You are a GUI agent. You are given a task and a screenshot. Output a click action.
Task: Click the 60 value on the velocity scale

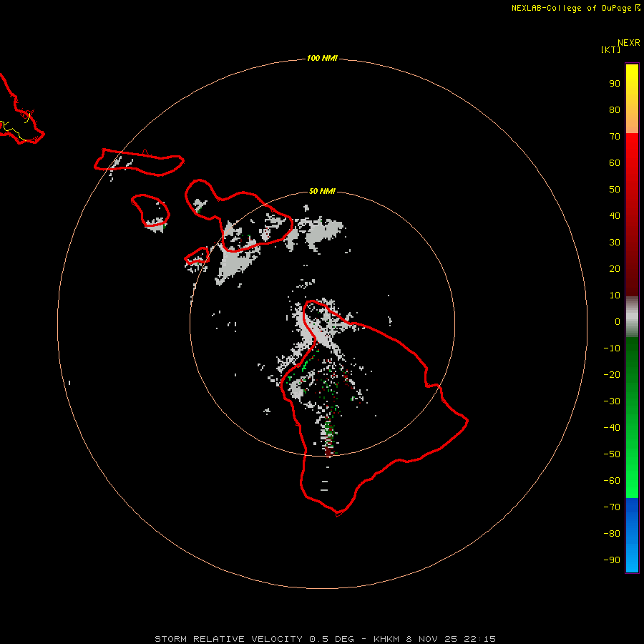615,163
